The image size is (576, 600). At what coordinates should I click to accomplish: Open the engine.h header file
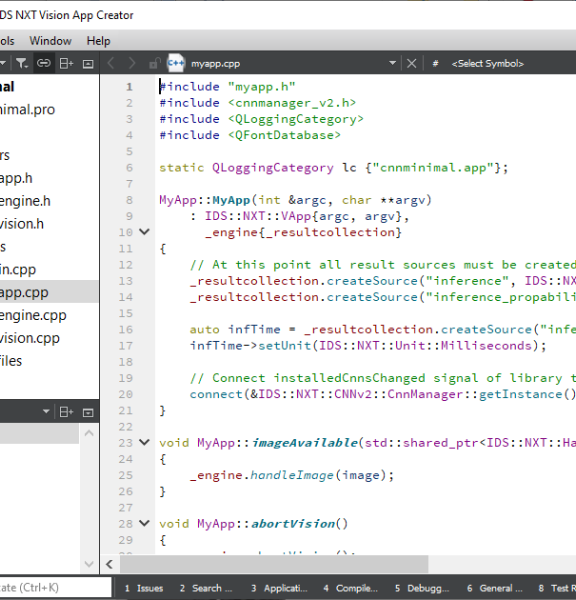(25, 201)
